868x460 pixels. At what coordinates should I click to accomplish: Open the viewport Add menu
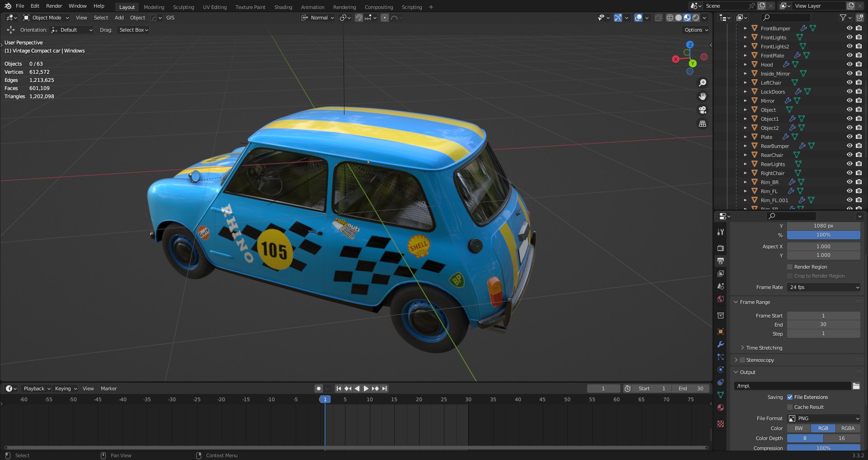[x=119, y=18]
